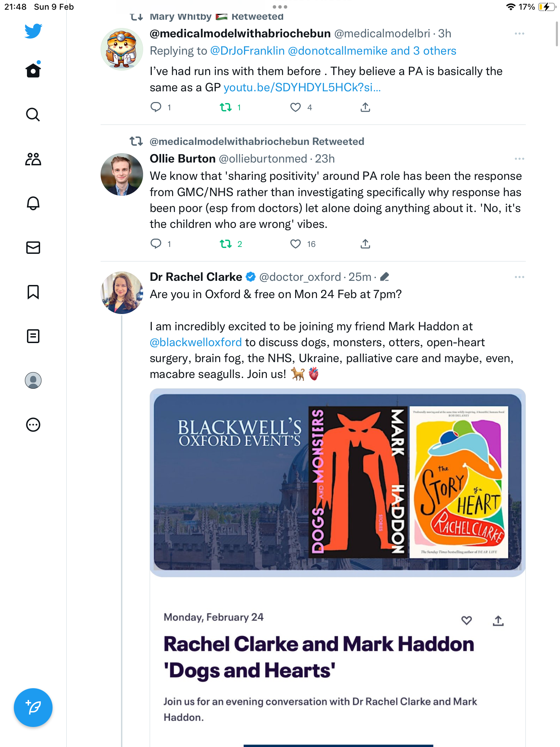The image size is (560, 747).
Task: Open Bookmarks icon in sidebar
Action: (x=33, y=292)
